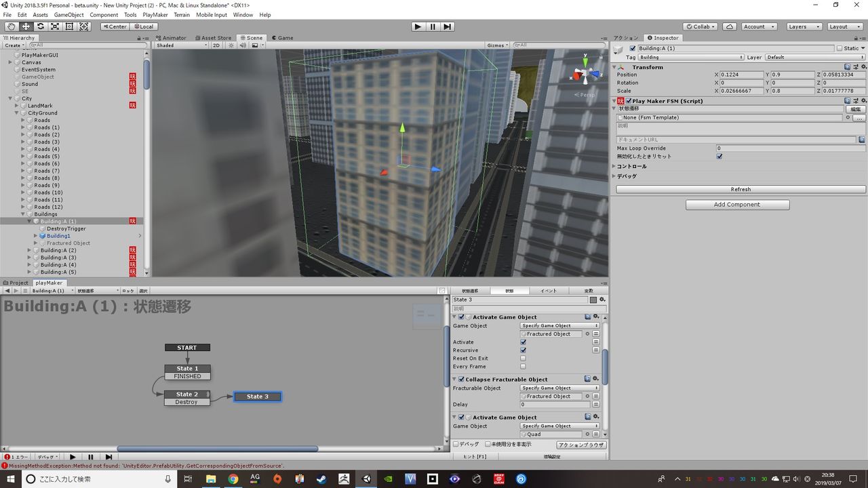This screenshot has height=488, width=868.
Task: Switch to the Asset Store tab
Action: point(214,38)
